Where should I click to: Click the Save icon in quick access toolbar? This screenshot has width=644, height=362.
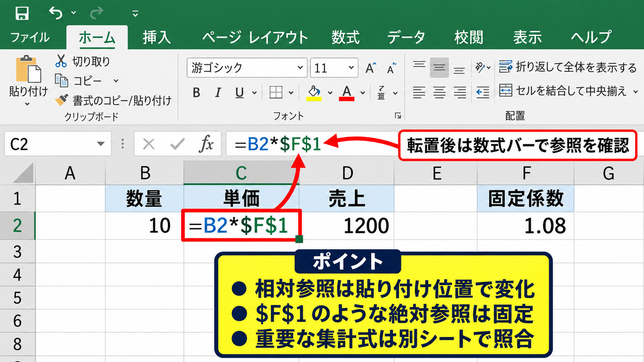tap(22, 13)
